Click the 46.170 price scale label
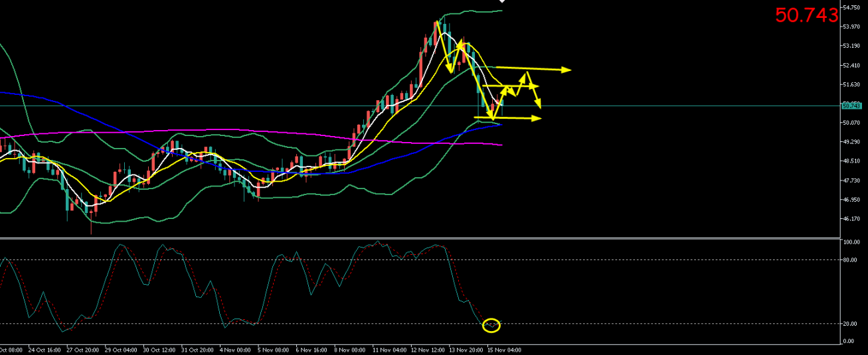The height and width of the screenshot is (355, 868). [851, 219]
